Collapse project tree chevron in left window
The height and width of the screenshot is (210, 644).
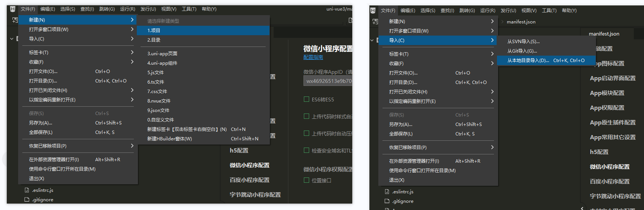pyautogui.click(x=12, y=39)
